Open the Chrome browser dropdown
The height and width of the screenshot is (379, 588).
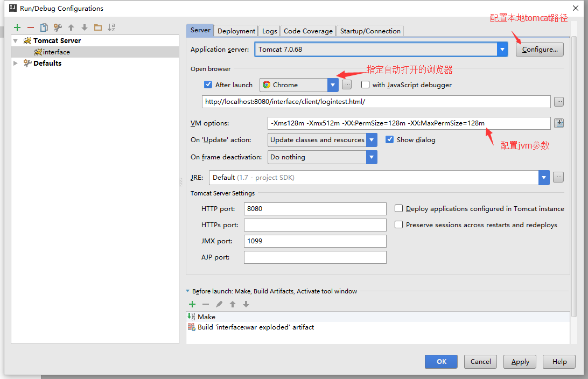[332, 85]
